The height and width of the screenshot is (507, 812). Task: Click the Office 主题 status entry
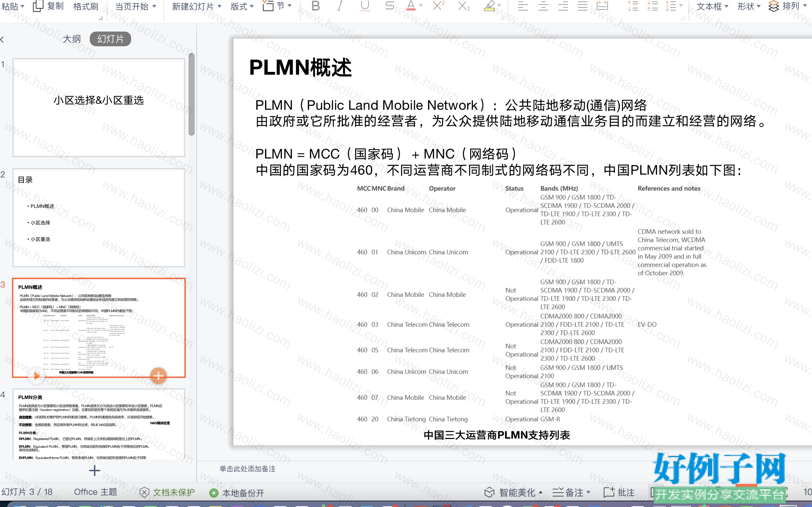95,492
